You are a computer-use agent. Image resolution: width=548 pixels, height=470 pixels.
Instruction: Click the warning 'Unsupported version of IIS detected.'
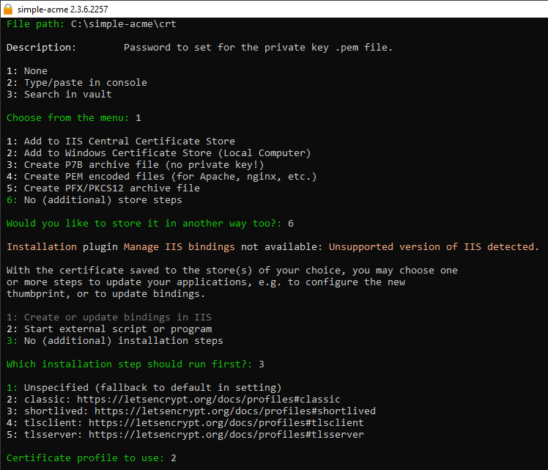(434, 247)
